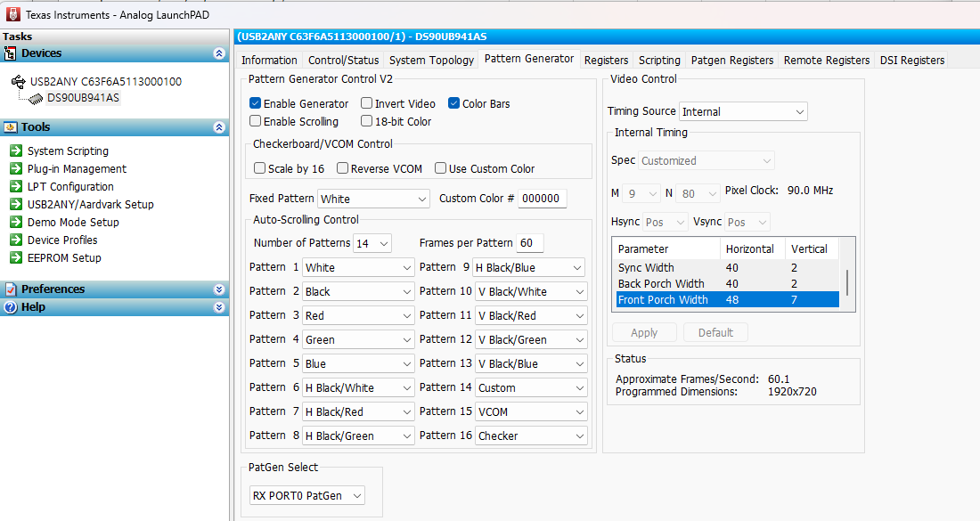Screen dimensions: 980x521
Task: Click the Preferences panel icon
Action: pos(10,289)
